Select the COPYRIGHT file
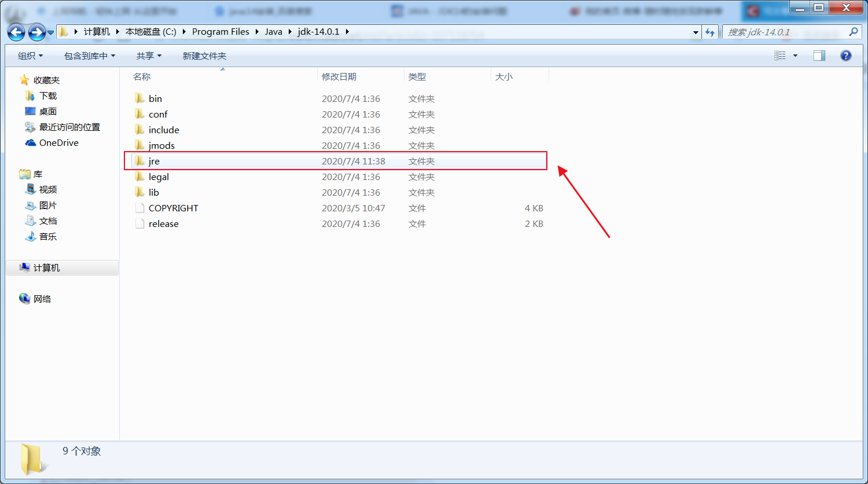The image size is (868, 484). [173, 208]
